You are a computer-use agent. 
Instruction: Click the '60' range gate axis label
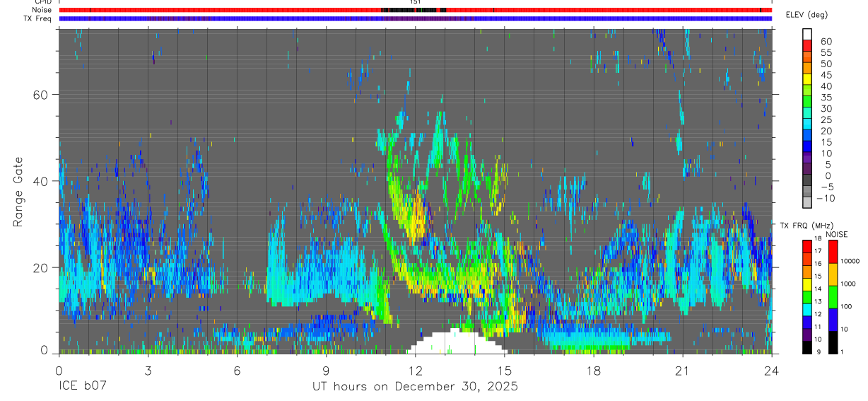pyautogui.click(x=40, y=95)
